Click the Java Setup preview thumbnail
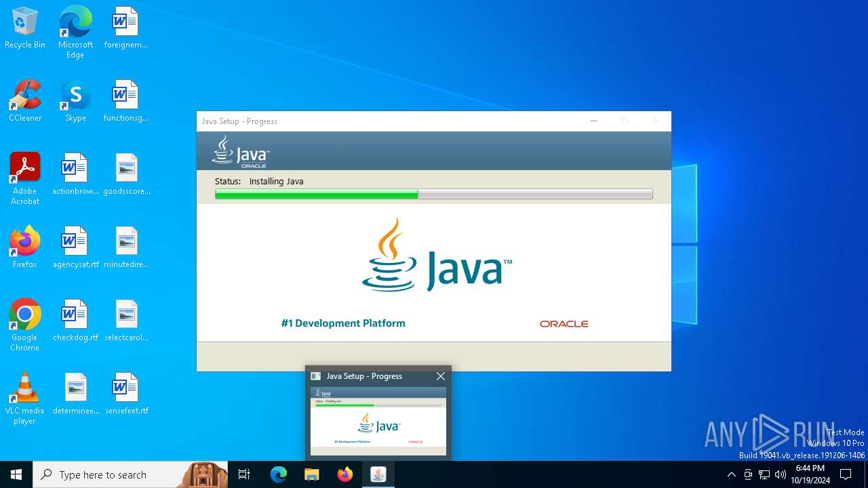The height and width of the screenshot is (488, 868). point(378,421)
